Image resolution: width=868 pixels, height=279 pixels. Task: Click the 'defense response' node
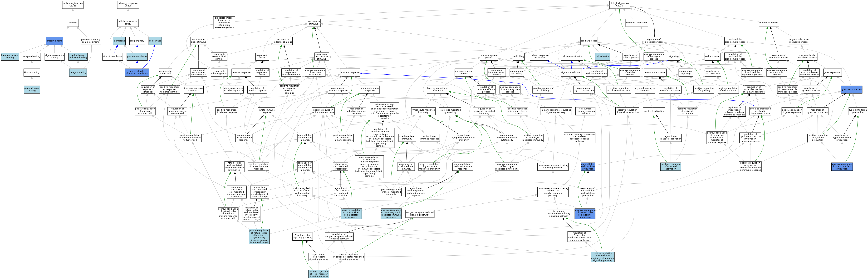(241, 72)
